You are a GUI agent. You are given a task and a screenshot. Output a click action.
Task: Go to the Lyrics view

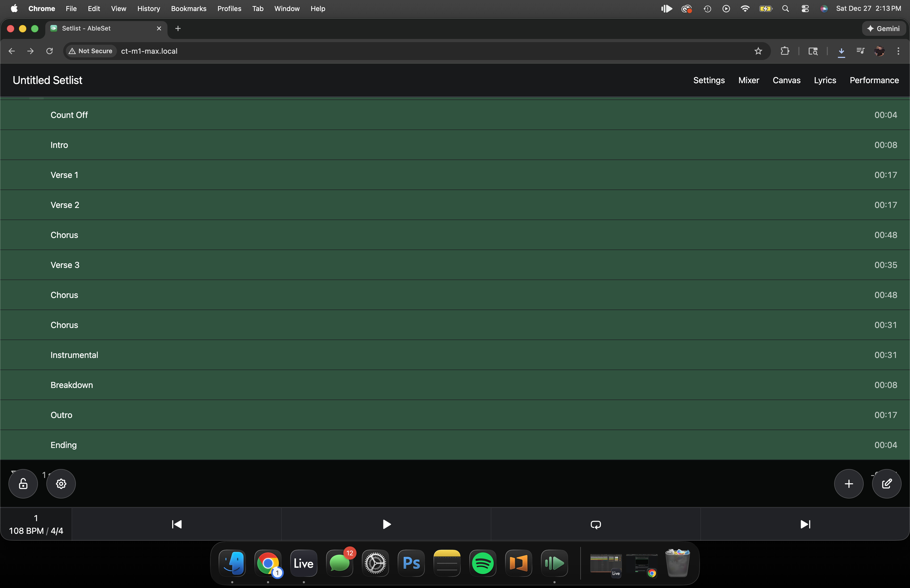point(825,80)
